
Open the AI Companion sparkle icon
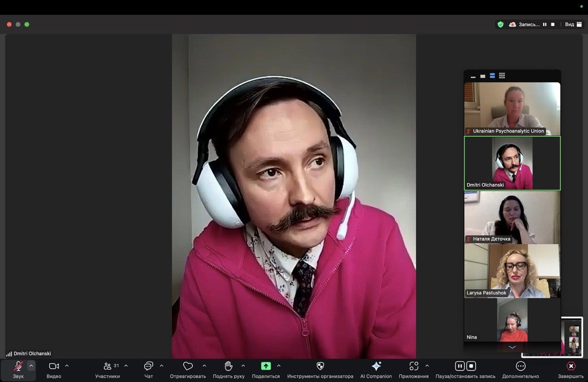pyautogui.click(x=376, y=366)
